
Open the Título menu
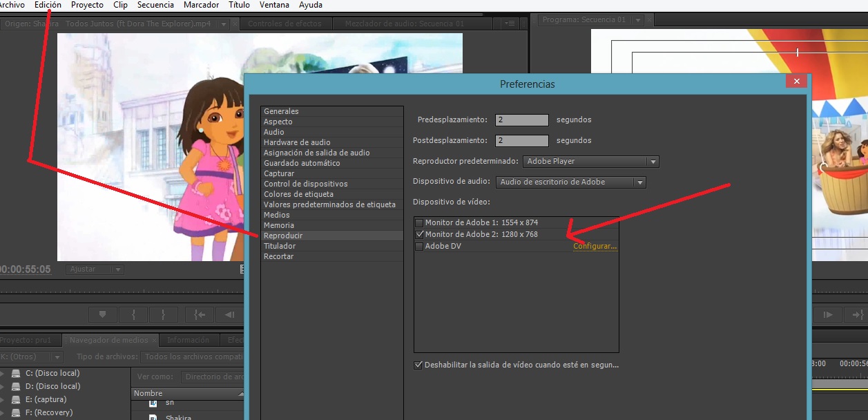[239, 5]
